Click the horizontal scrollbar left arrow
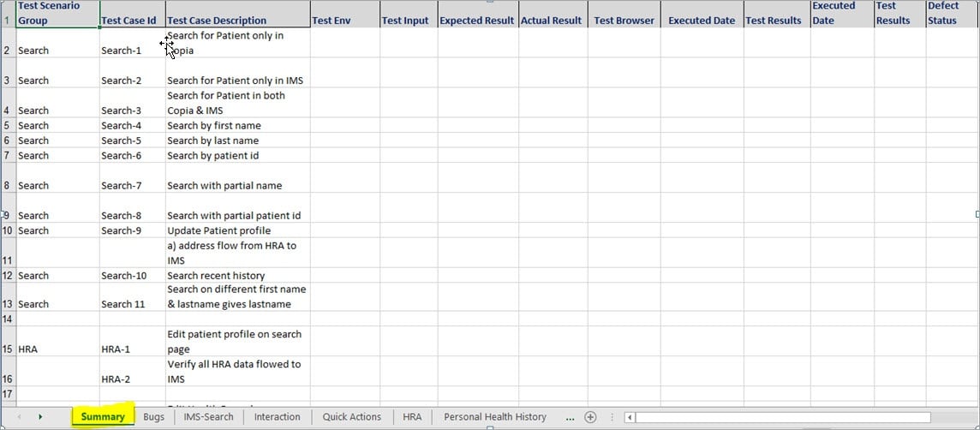The height and width of the screenshot is (430, 980). point(630,417)
